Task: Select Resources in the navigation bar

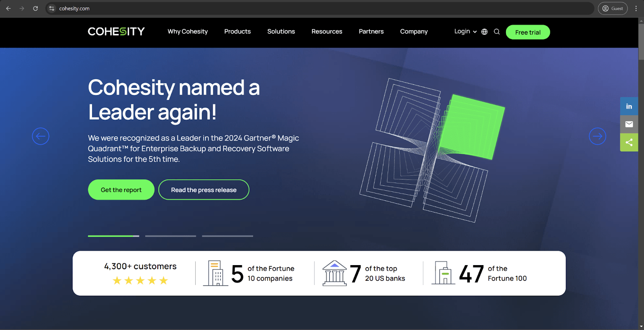Action: 326,31
